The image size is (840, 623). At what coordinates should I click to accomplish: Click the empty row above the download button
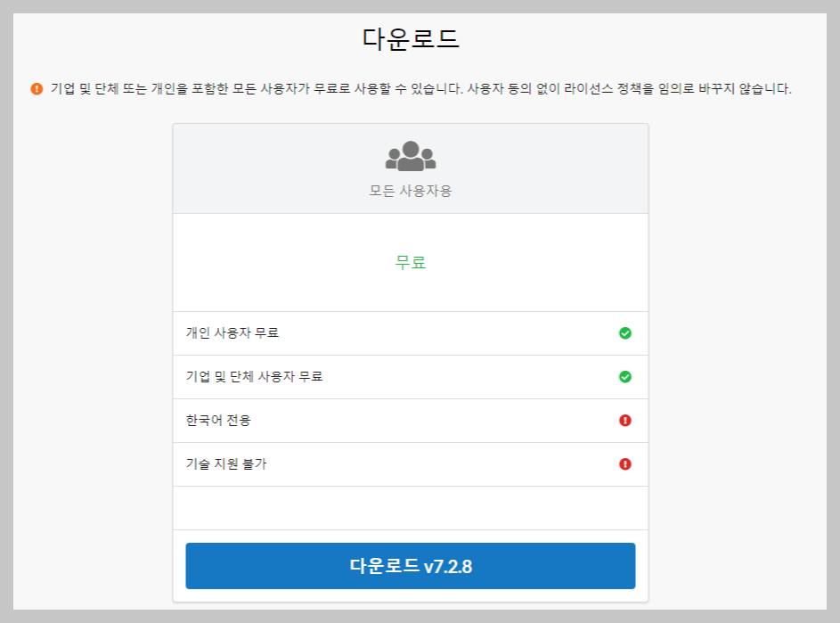(410, 508)
